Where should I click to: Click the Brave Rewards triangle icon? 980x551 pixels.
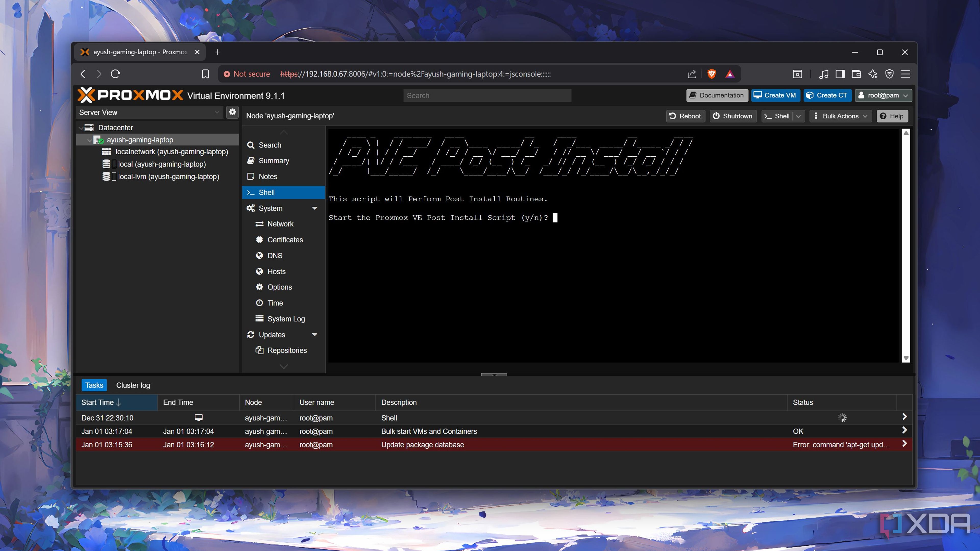tap(730, 74)
